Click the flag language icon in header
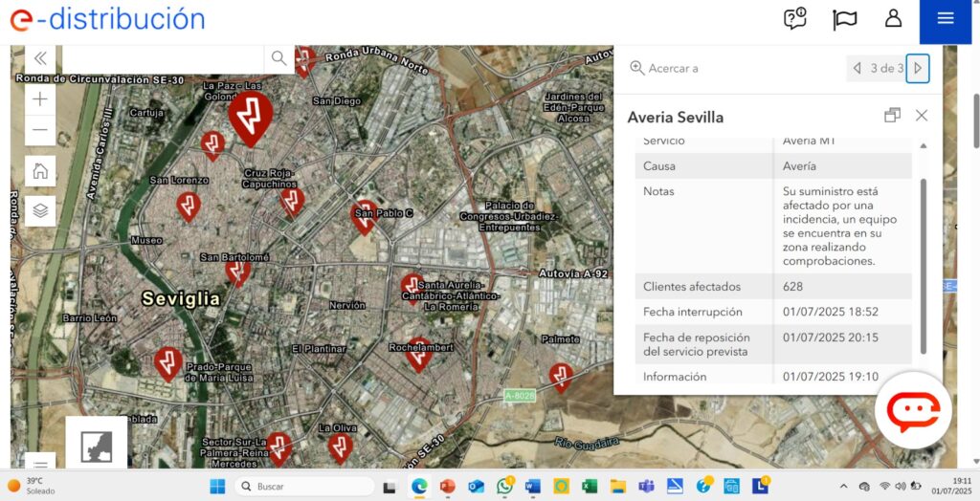The height and width of the screenshot is (501, 980). [x=844, y=19]
